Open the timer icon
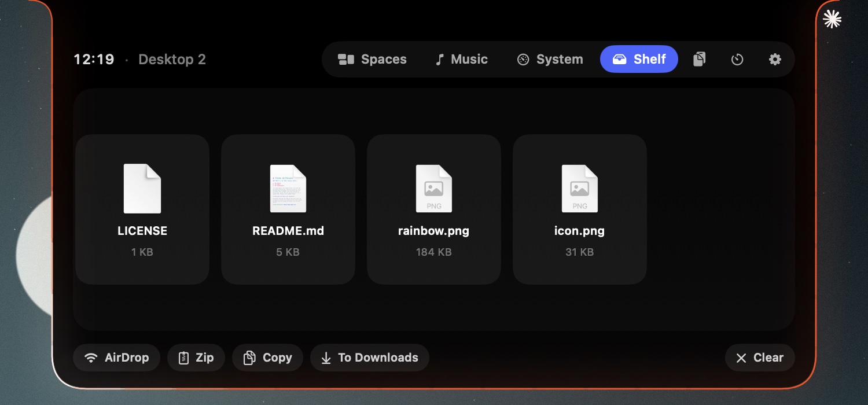Image resolution: width=868 pixels, height=405 pixels. pyautogui.click(x=737, y=59)
